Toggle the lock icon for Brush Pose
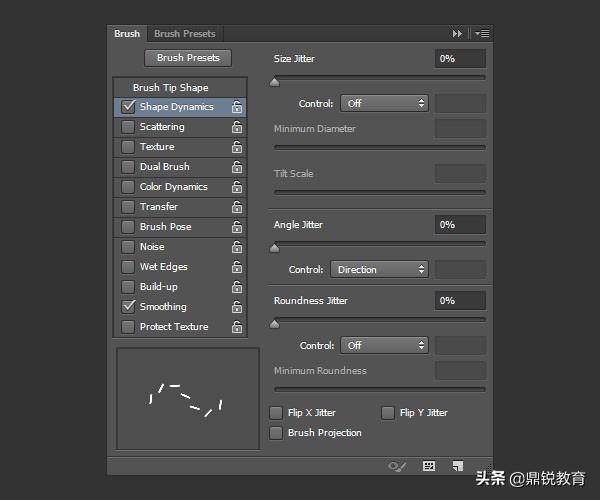600x500 pixels. [237, 226]
